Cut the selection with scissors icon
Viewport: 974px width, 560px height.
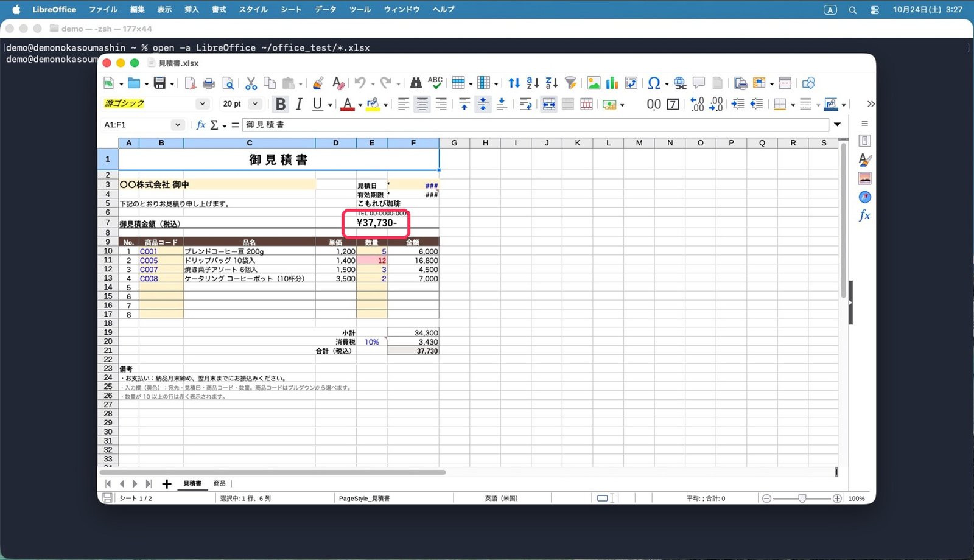pyautogui.click(x=251, y=83)
